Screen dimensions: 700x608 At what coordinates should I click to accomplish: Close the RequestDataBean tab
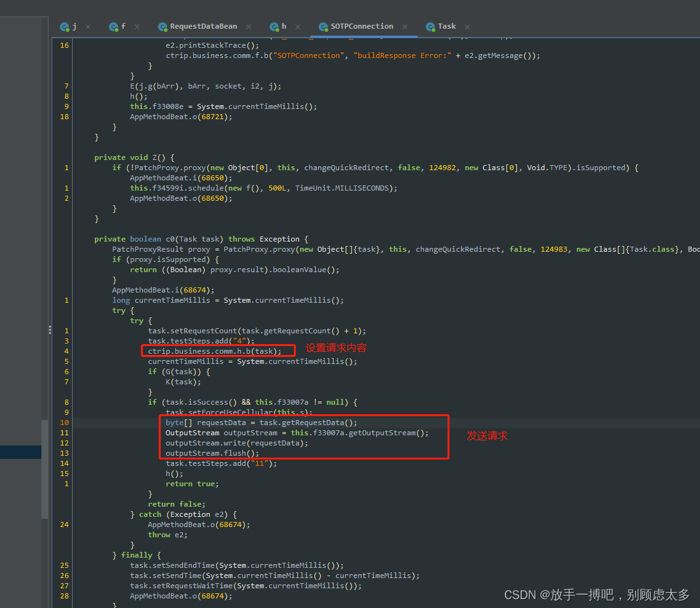(249, 27)
